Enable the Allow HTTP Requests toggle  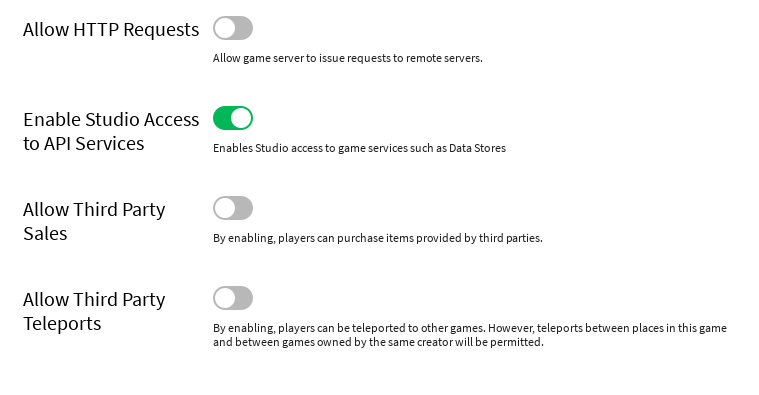point(233,28)
